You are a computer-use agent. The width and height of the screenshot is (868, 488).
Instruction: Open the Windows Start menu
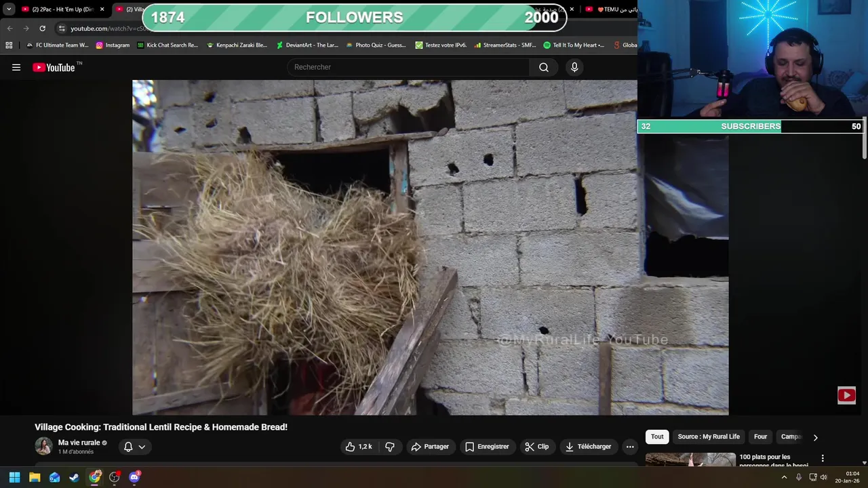click(14, 477)
